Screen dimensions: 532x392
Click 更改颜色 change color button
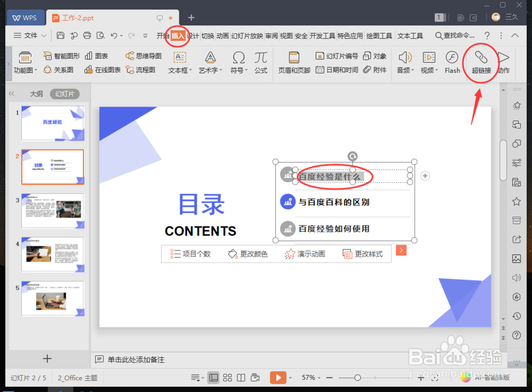(x=248, y=254)
